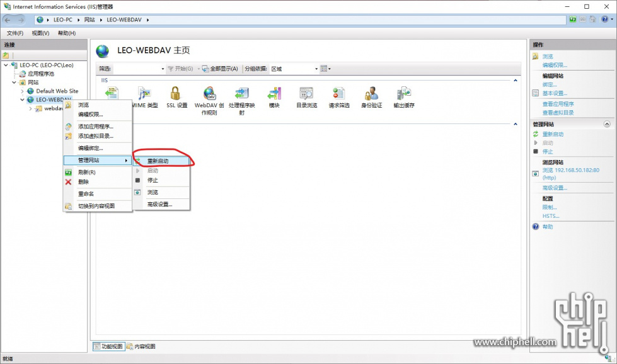The width and height of the screenshot is (617, 364).
Task: Click into the 筛选 filter field
Action: (x=137, y=69)
